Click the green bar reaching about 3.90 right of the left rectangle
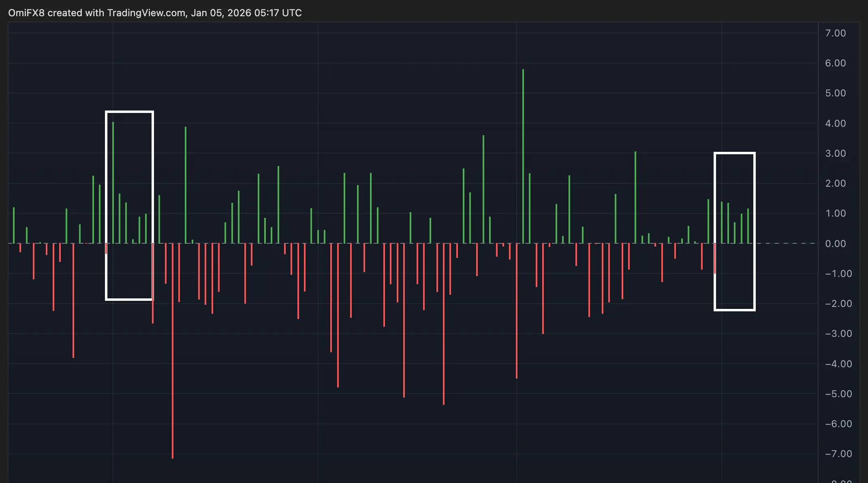The height and width of the screenshot is (483, 868). [186, 185]
